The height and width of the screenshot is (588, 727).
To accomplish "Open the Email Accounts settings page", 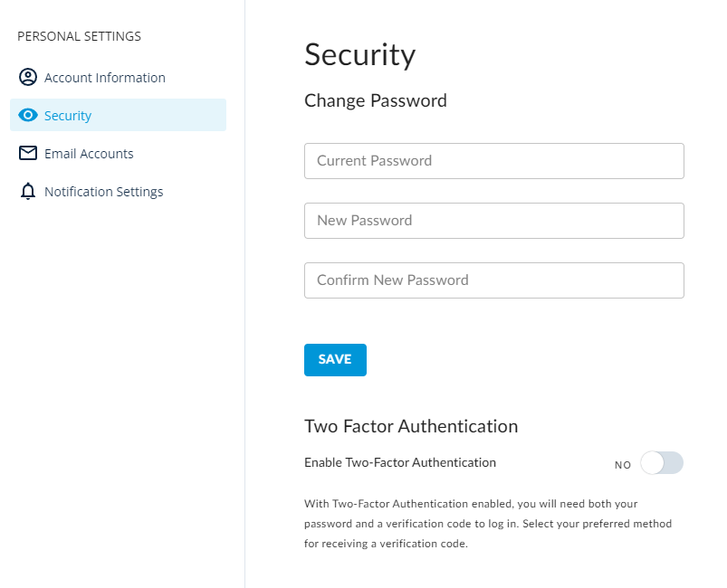I will 89,153.
